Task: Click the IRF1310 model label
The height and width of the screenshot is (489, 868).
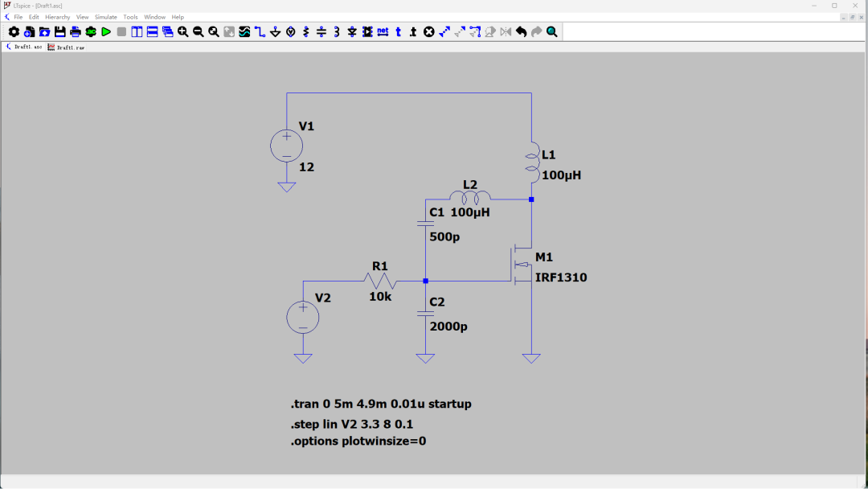Action: coord(561,277)
